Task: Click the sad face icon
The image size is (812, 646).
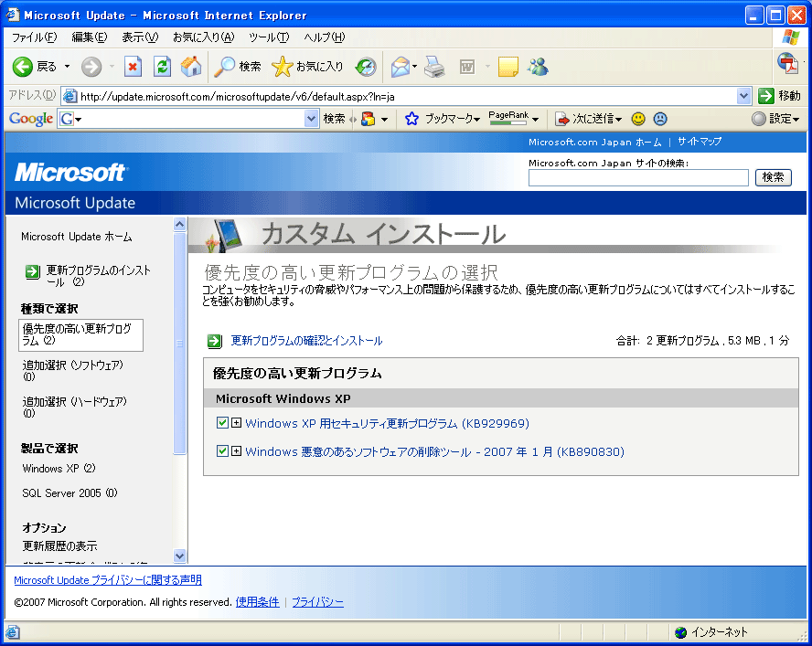Action: click(x=660, y=119)
